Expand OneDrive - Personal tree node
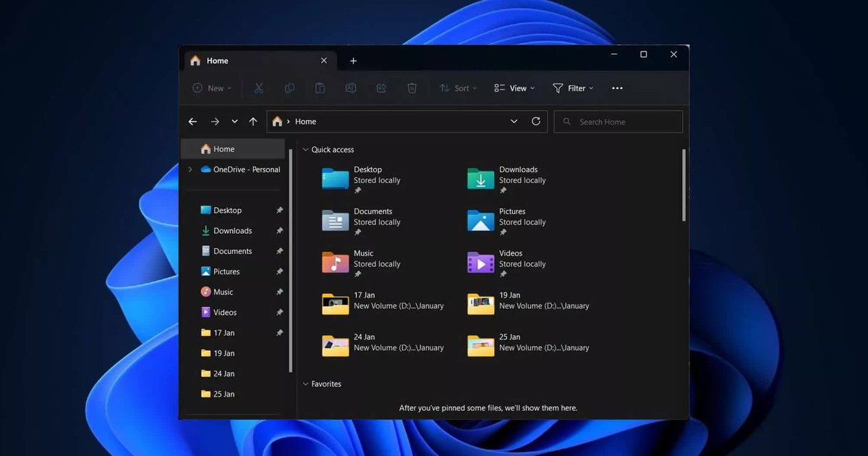868x456 pixels. click(x=190, y=169)
